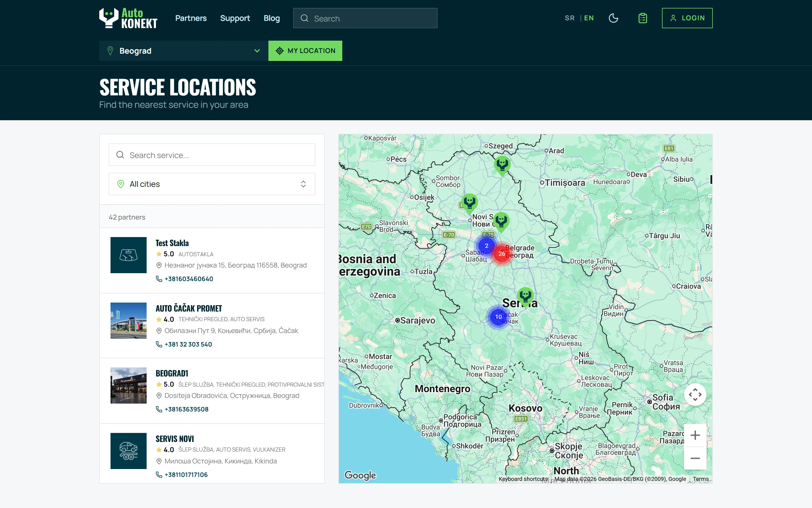This screenshot has height=508, width=812.
Task: Click red cluster marker 26 at Belgrade
Action: click(502, 253)
